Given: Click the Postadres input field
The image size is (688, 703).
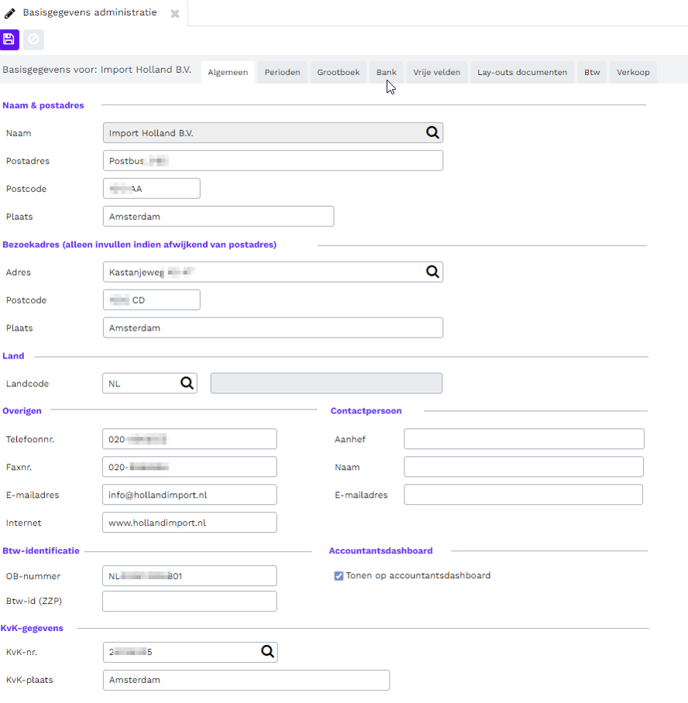Looking at the screenshot, I should tap(273, 161).
